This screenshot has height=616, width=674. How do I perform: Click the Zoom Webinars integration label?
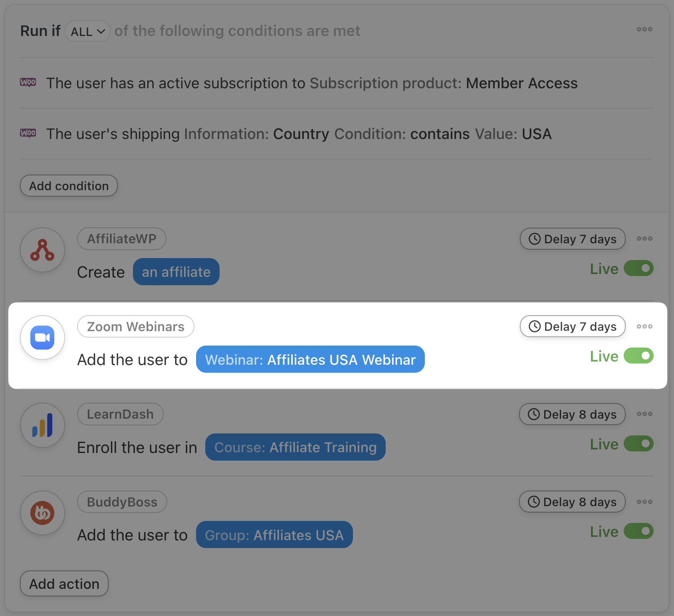point(136,326)
